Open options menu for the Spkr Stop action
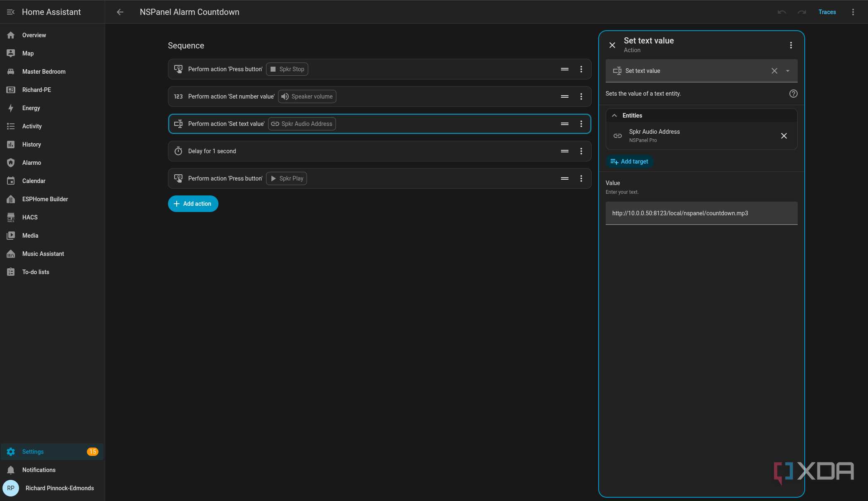 point(581,69)
